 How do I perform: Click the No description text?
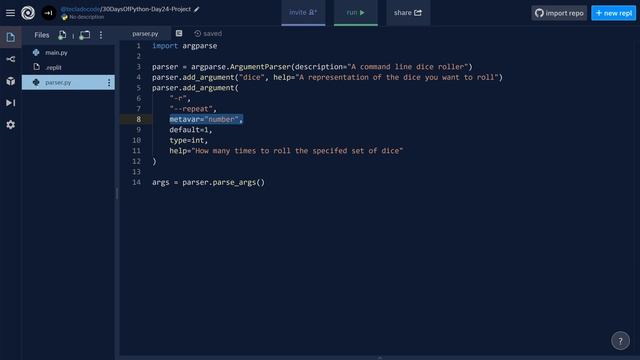point(86,17)
